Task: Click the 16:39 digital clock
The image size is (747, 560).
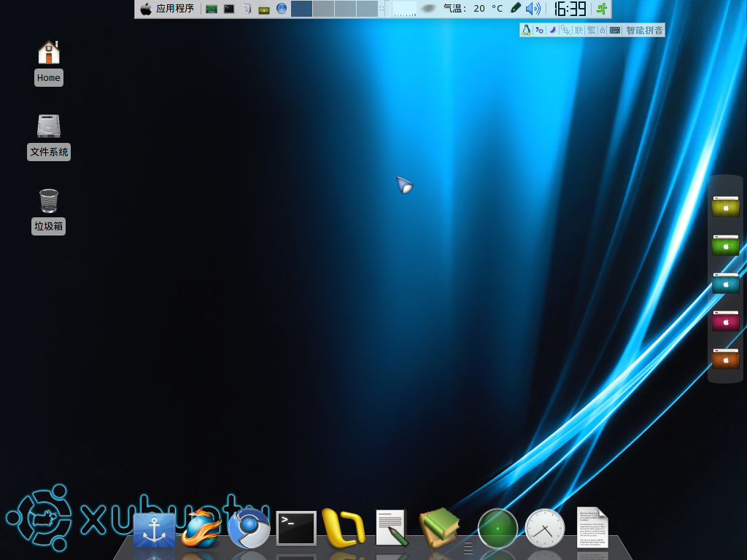Action: pyautogui.click(x=570, y=9)
